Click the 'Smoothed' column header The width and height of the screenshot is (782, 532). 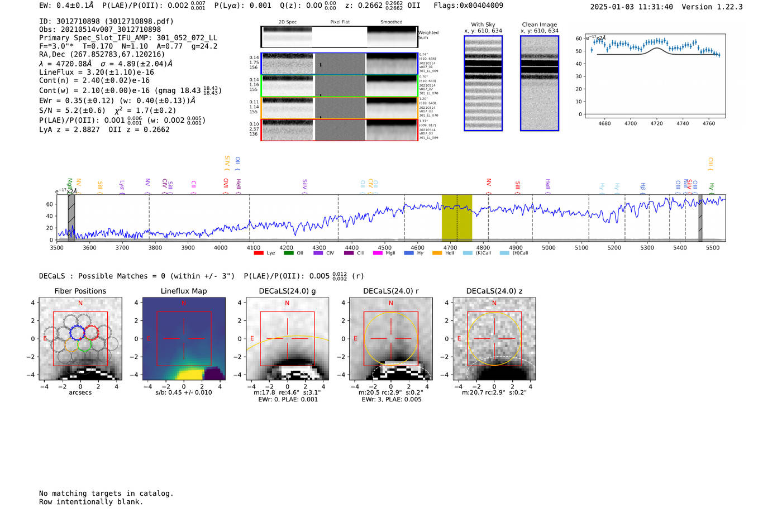pos(392,22)
